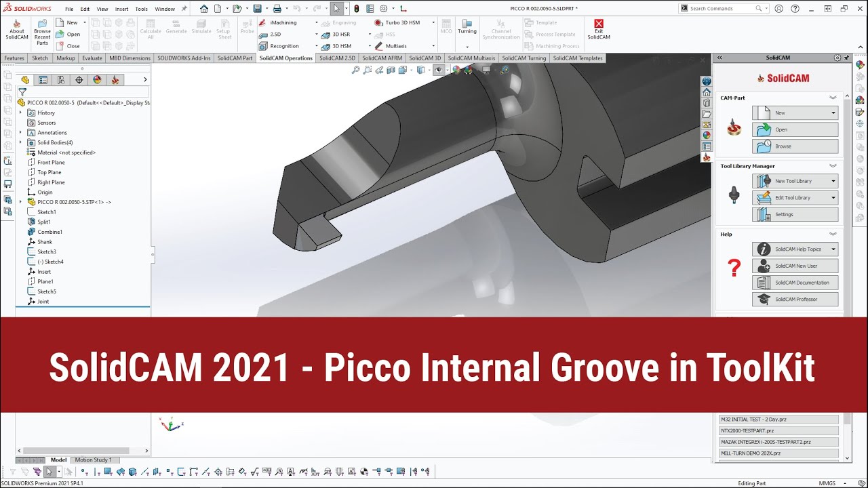868x488 pixels.
Task: Open About SolidCAM
Action: point(17,29)
